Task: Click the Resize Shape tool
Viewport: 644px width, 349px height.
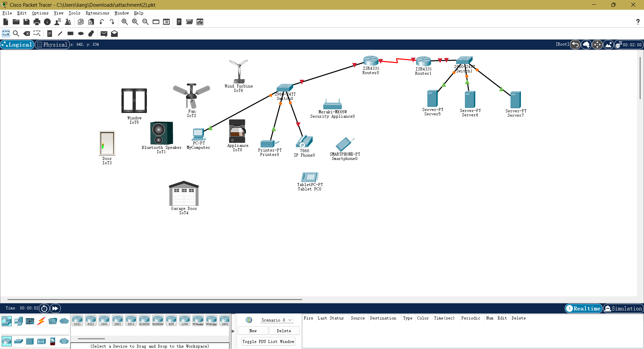Action: point(37,34)
